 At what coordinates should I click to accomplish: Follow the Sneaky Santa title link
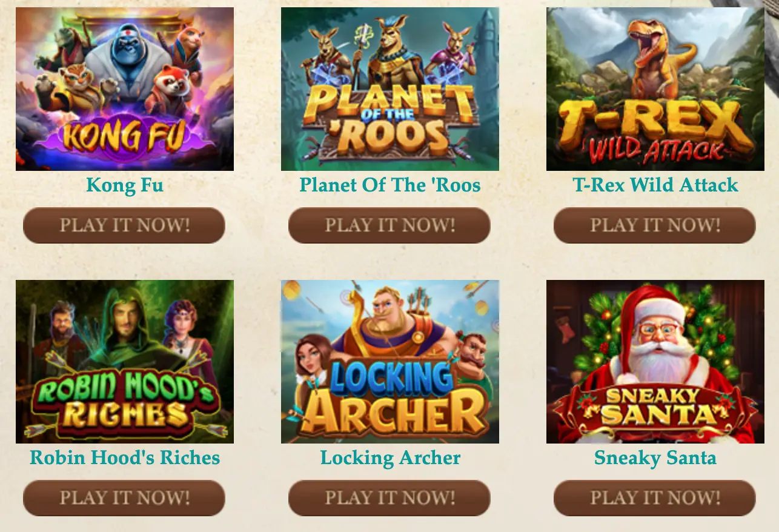655,457
